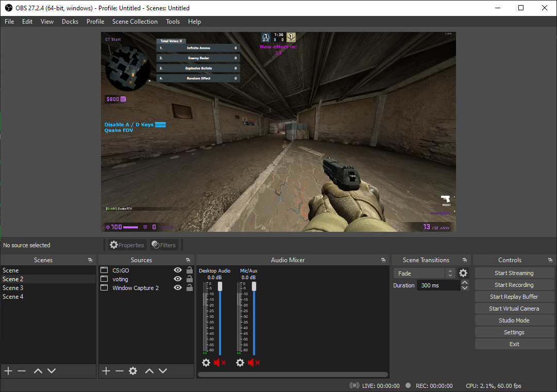Remove selected scene with minus icon
Viewport: 557px width, 392px height.
[21, 370]
